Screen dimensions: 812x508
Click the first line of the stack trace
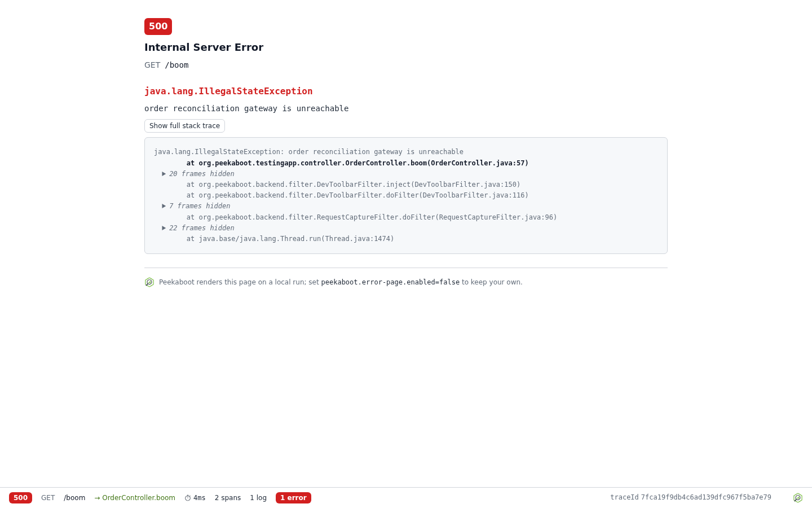[x=308, y=152]
